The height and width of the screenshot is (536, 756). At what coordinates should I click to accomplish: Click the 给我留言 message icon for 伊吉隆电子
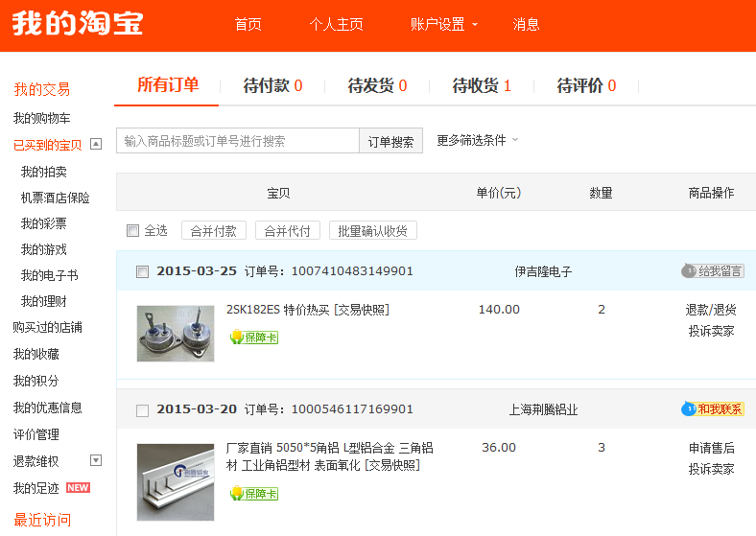(712, 271)
